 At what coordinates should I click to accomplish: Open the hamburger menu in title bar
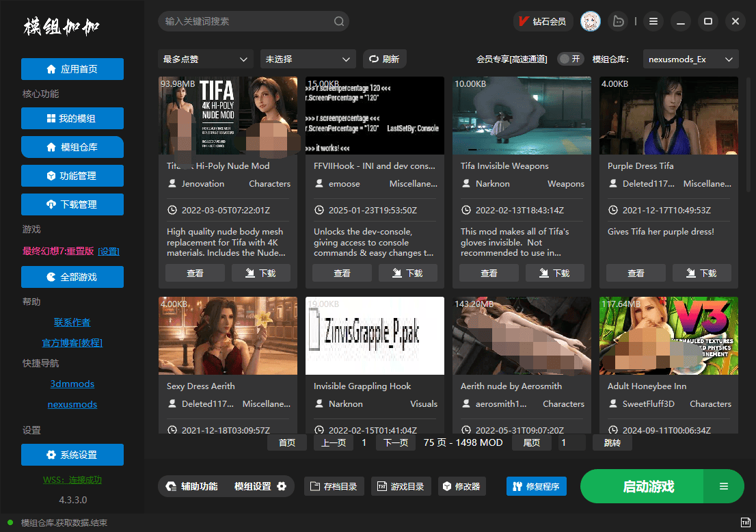click(x=653, y=21)
